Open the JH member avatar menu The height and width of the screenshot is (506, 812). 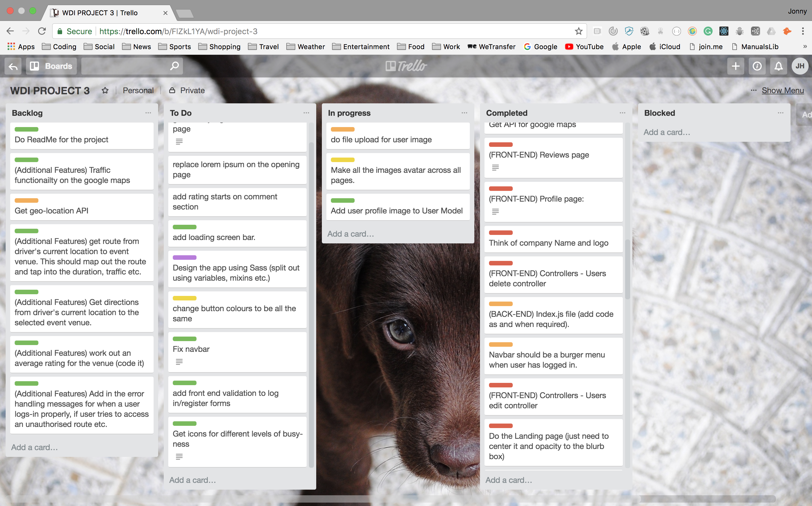(x=800, y=66)
